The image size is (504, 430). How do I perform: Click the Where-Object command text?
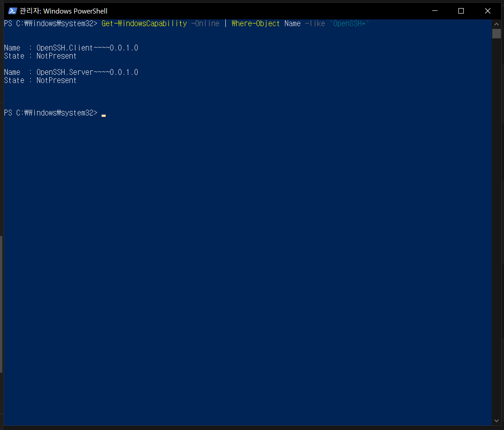coord(256,23)
